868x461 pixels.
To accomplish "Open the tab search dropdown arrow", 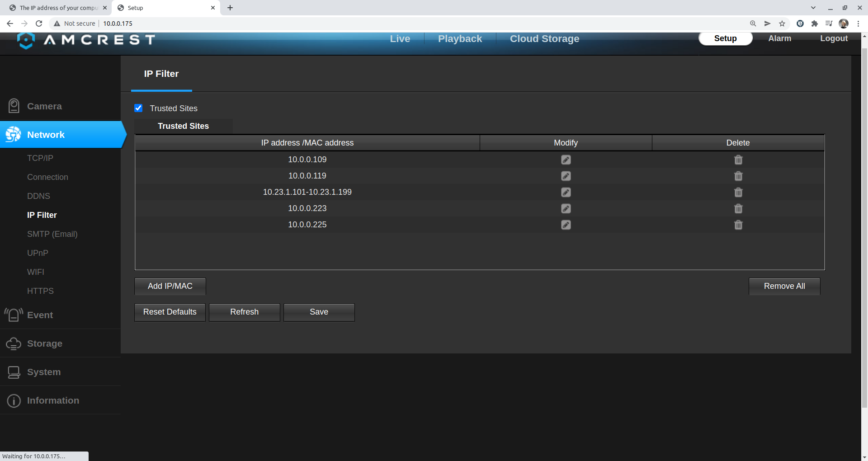I will 813,8.
